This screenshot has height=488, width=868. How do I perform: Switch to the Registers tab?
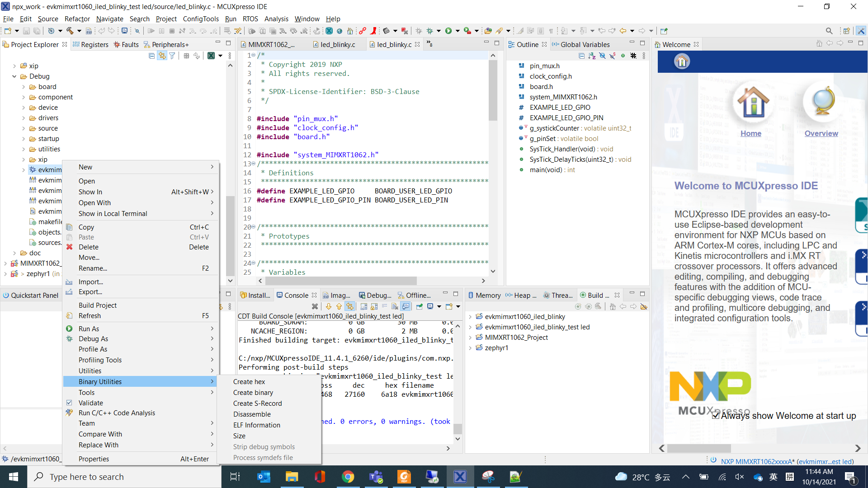[x=90, y=44]
